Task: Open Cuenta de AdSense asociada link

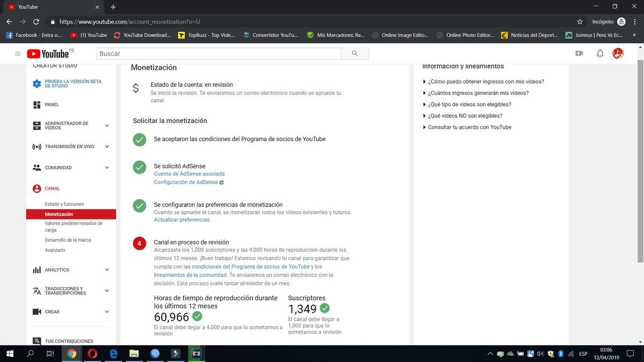Action: (189, 174)
